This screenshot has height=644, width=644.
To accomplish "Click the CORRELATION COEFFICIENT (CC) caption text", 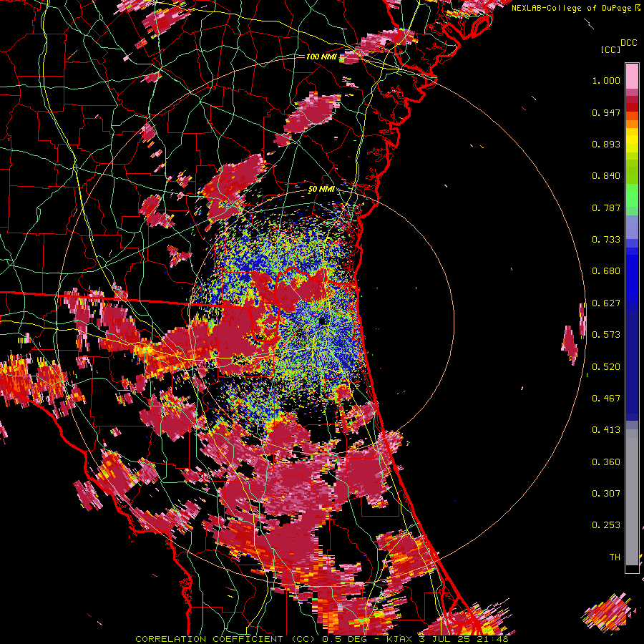I will pos(225,639).
